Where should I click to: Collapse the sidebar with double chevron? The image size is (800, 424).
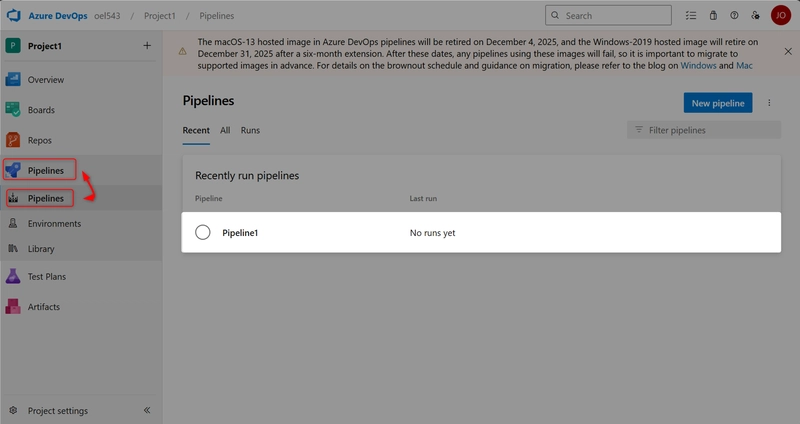click(147, 410)
